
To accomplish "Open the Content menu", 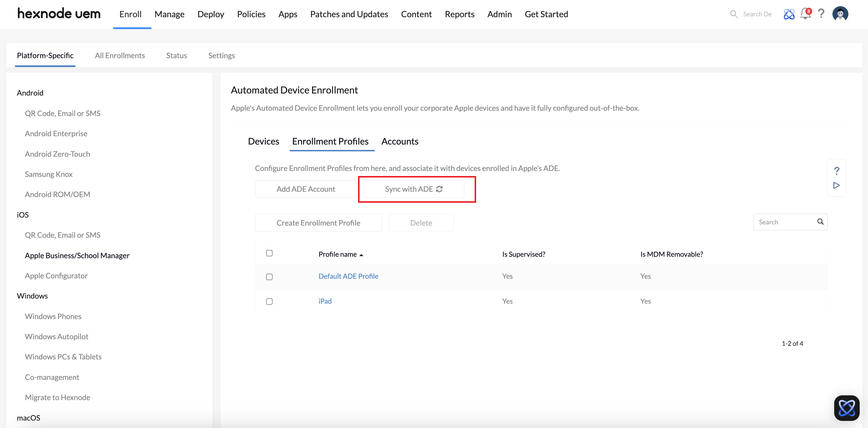I will pos(416,14).
